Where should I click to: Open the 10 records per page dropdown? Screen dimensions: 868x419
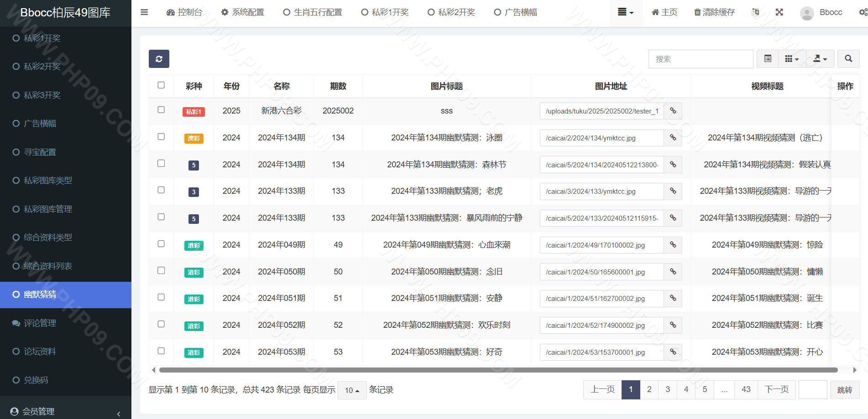click(352, 390)
